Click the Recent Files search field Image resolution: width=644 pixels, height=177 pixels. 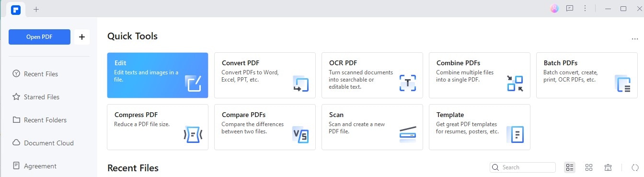523,167
